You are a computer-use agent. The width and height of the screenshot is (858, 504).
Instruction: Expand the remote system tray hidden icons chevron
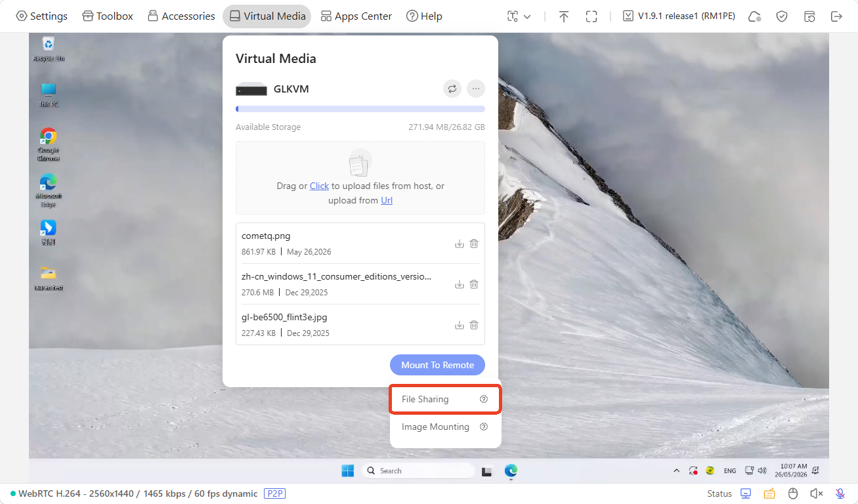677,471
